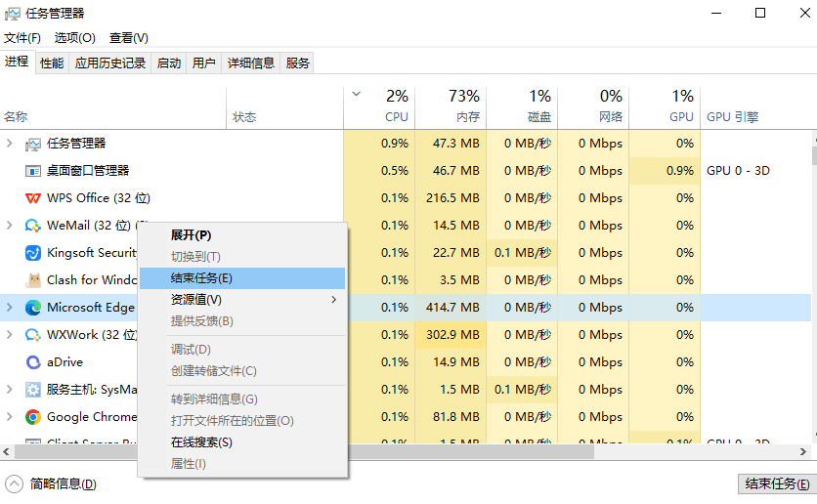Click the 桌面窗口管理器 process icon

point(33,171)
